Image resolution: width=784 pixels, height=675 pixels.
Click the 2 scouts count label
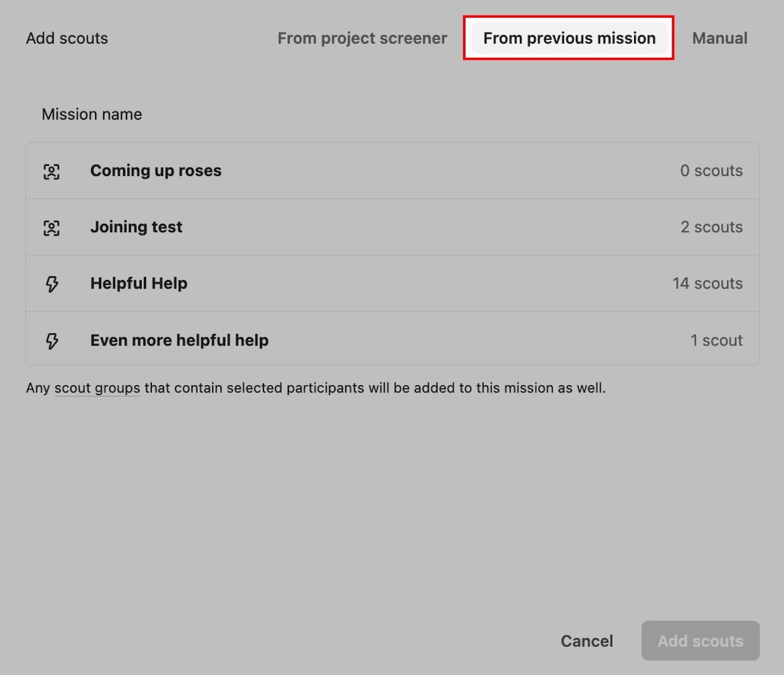point(711,227)
